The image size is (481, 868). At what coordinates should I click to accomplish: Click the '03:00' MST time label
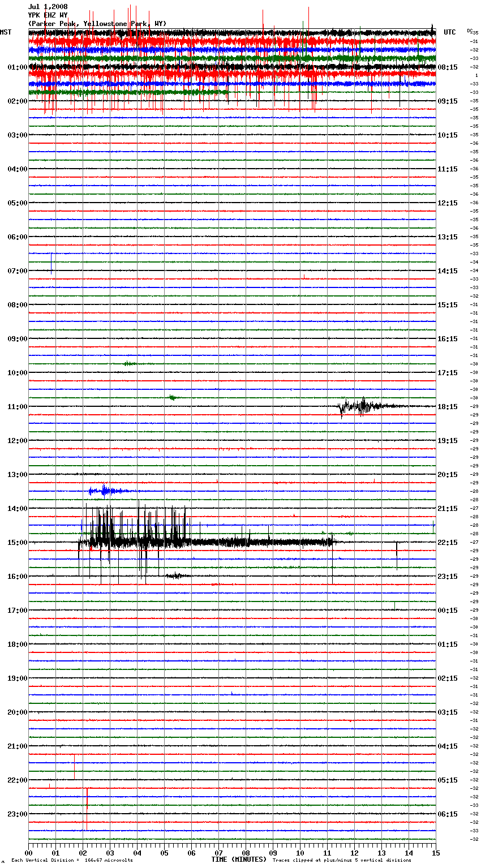click(x=17, y=135)
